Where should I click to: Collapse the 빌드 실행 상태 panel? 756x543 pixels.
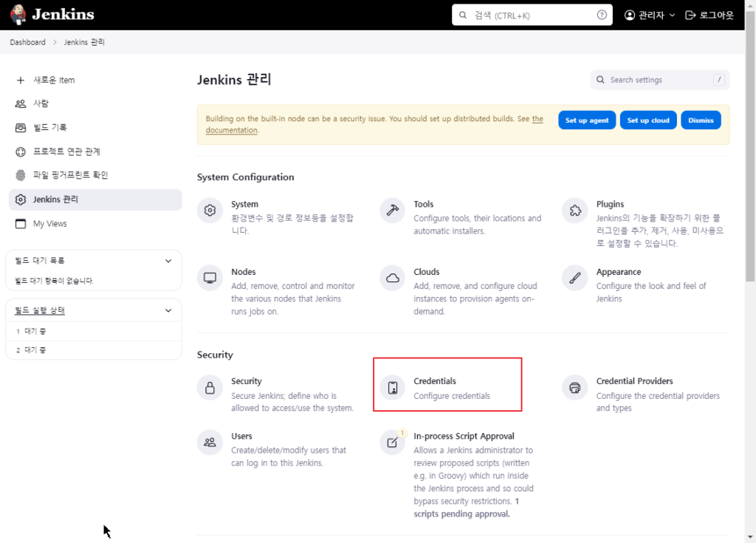pyautogui.click(x=168, y=311)
